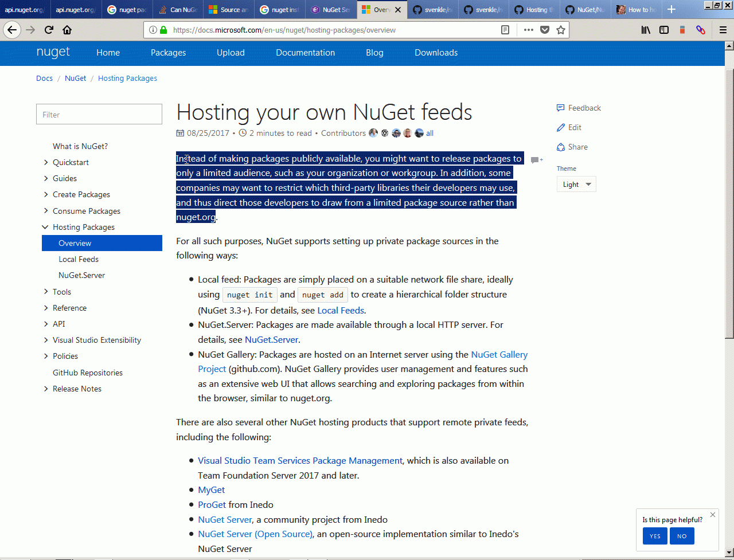
Task: Close the active Overview tab
Action: pos(398,10)
